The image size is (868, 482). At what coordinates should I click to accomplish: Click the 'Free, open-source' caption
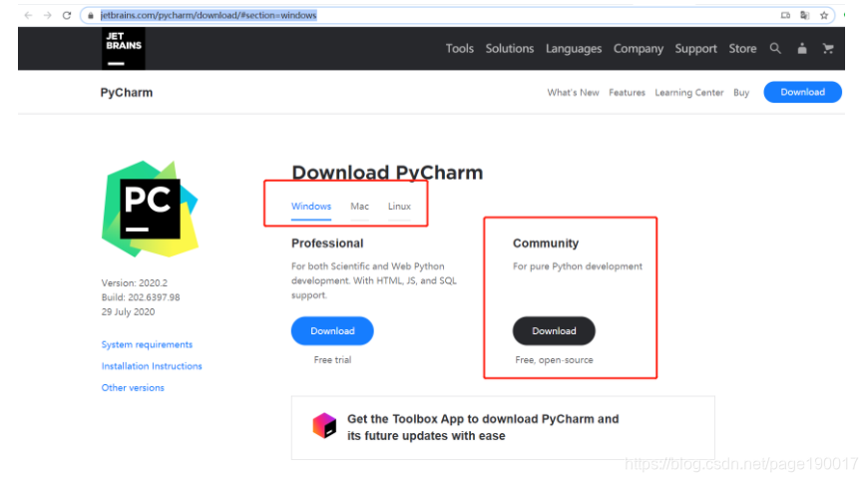click(554, 359)
